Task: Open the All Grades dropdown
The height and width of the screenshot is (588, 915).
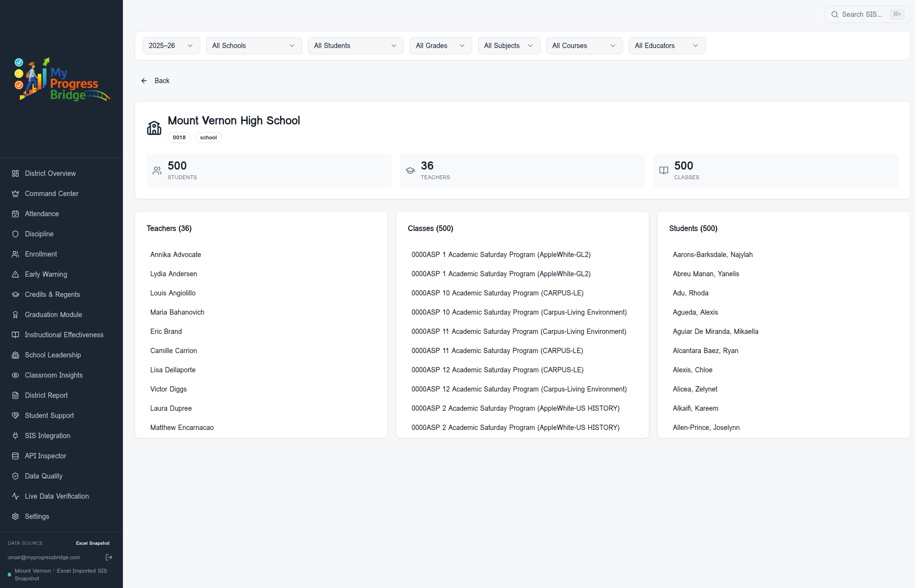Action: [x=441, y=46]
